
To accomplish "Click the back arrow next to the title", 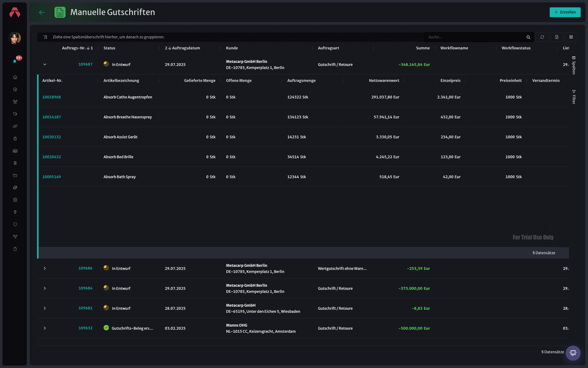I will click(x=42, y=12).
